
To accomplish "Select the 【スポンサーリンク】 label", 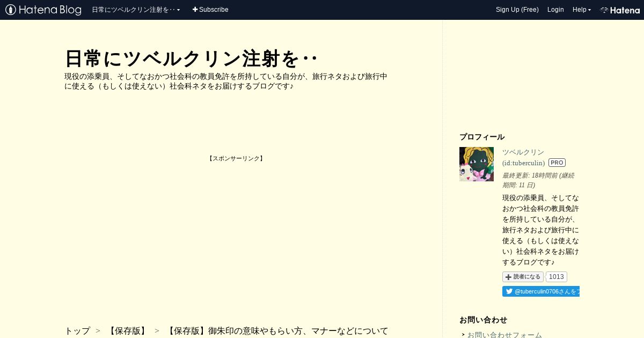I will point(236,158).
